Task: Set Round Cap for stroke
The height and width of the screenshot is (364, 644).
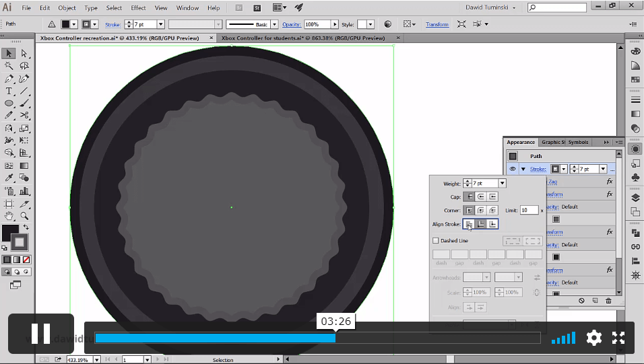Action: [480, 196]
